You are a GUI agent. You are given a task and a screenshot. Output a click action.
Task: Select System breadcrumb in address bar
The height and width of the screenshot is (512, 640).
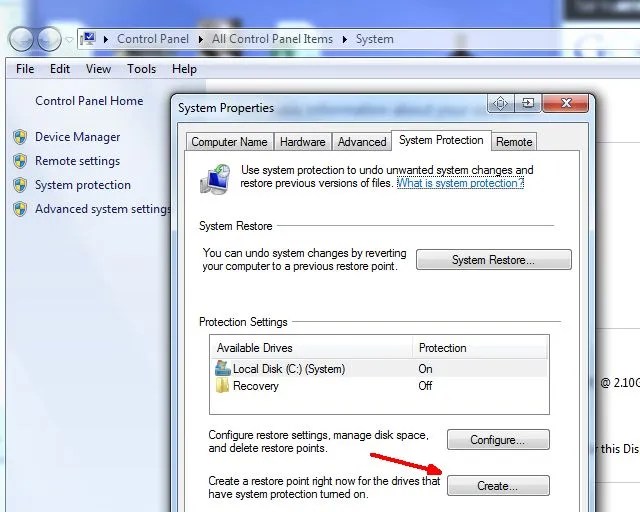coord(375,39)
